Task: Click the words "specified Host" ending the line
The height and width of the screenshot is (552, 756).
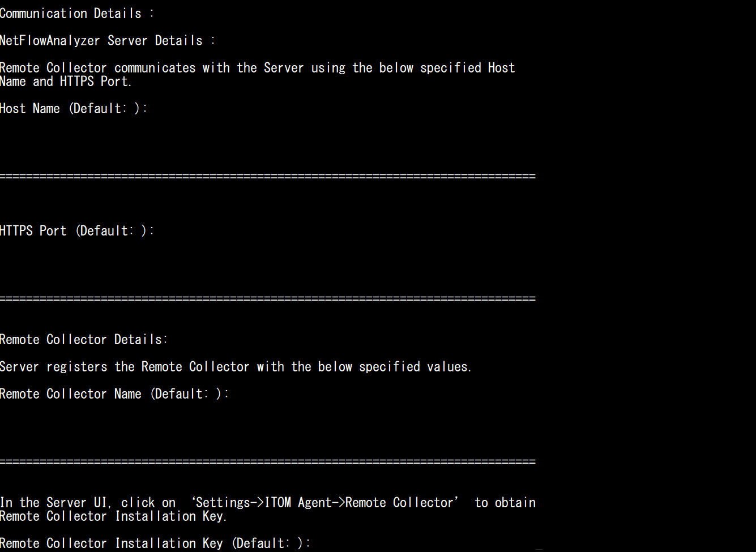Action: click(x=468, y=68)
